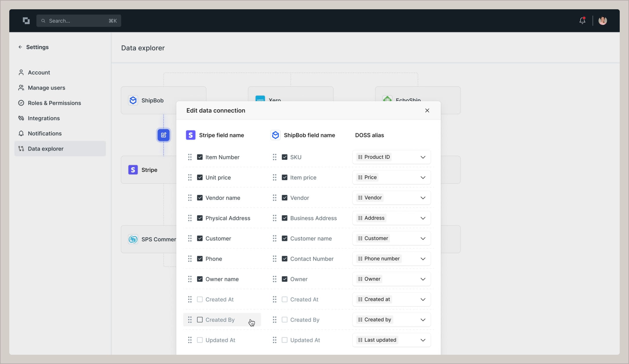This screenshot has height=364, width=629.
Task: Click the SPS Commerce icon
Action: [133, 239]
